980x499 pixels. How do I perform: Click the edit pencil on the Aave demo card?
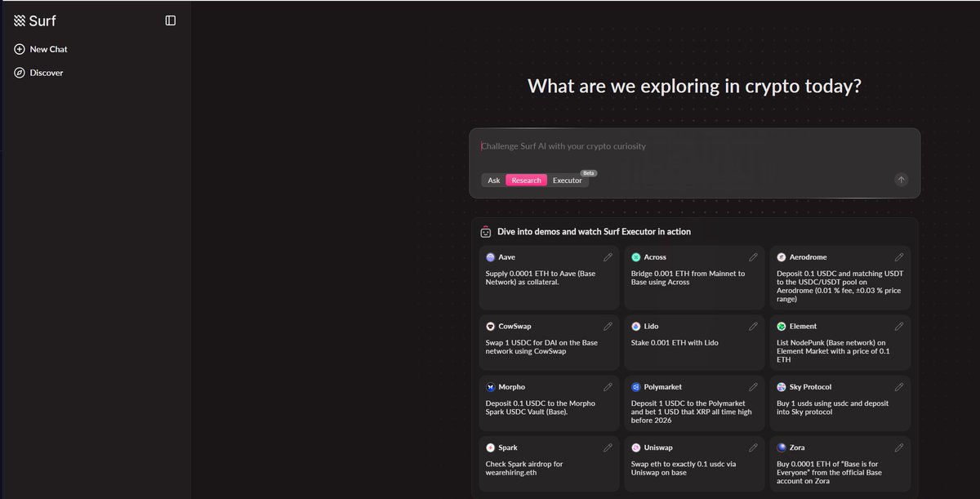(608, 257)
